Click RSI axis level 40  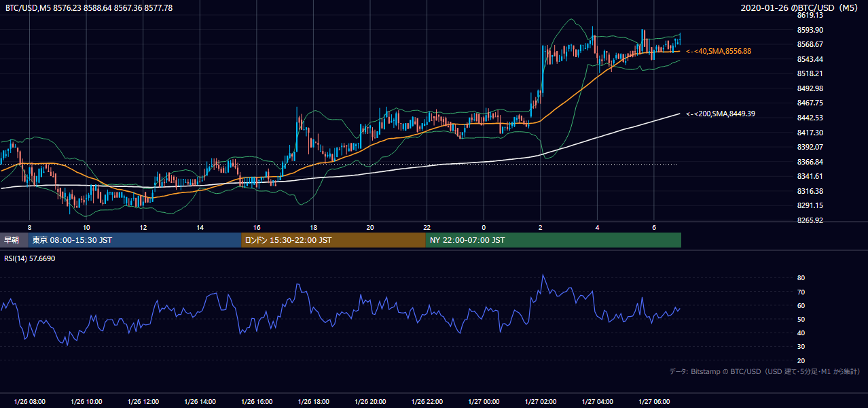(x=801, y=333)
